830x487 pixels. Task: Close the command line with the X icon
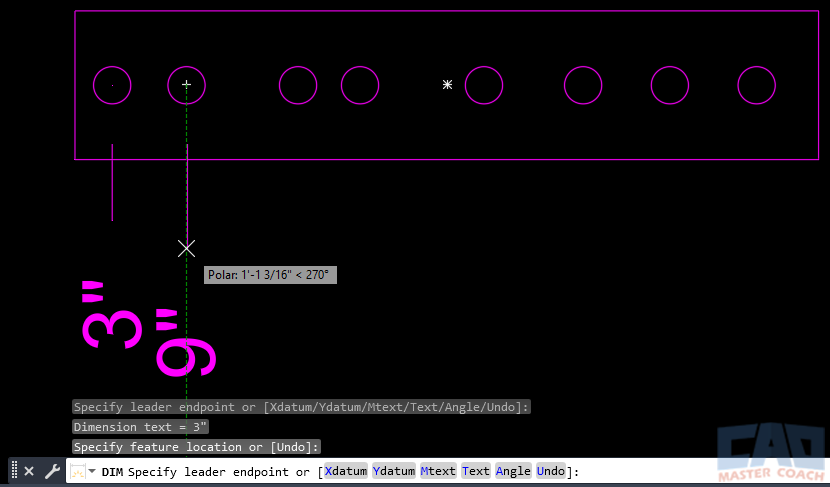click(29, 471)
